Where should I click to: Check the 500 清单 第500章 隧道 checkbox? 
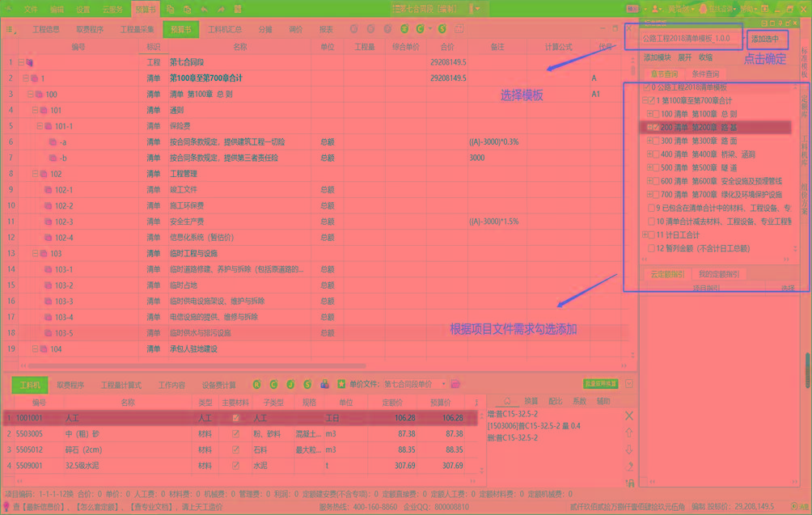(x=656, y=167)
